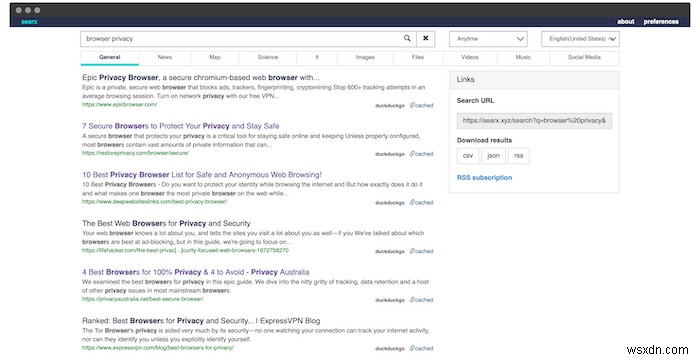Viewport: 700px width, 360px height.
Task: Switch to the News tab
Action: coord(165,58)
